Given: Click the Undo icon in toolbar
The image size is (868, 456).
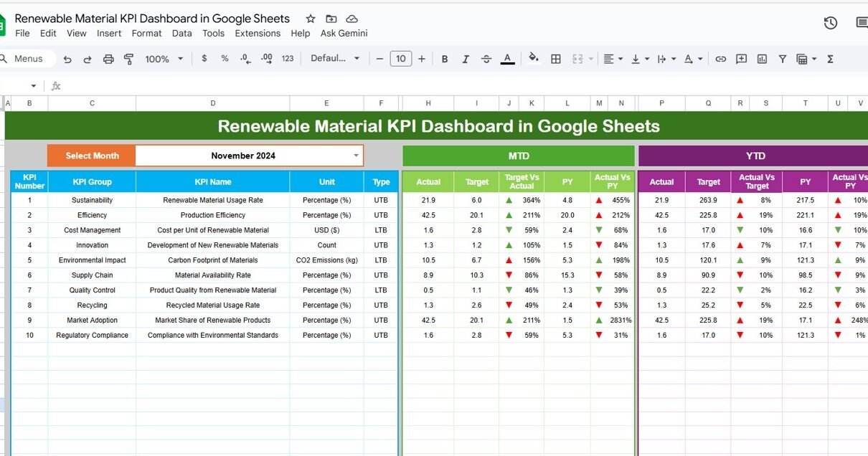Looking at the screenshot, I should pyautogui.click(x=67, y=59).
